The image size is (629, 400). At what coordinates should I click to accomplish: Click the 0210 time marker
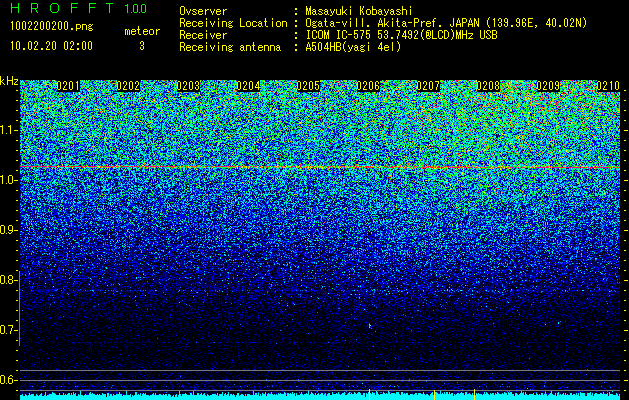coord(608,86)
